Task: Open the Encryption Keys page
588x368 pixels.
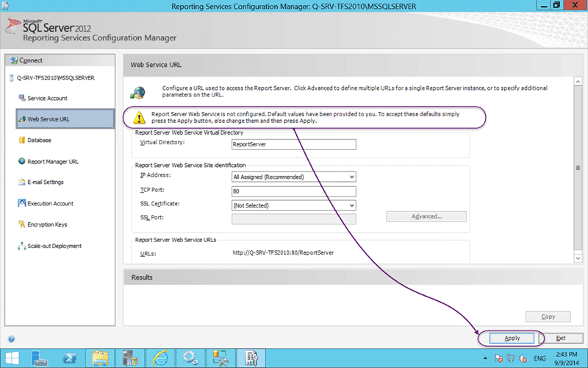Action: point(47,224)
